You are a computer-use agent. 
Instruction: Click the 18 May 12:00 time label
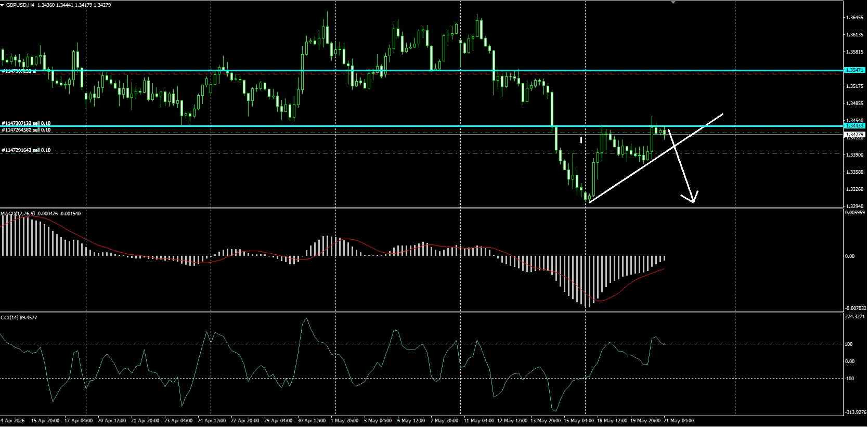(x=612, y=420)
